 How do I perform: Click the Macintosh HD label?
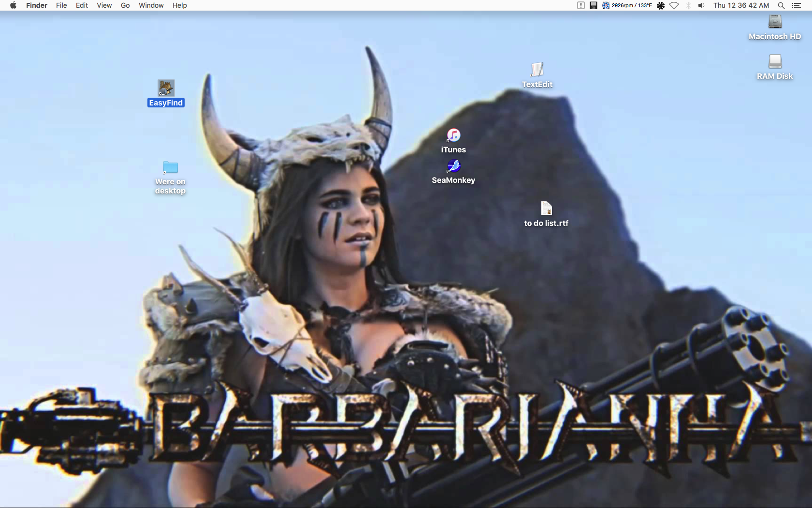click(775, 36)
